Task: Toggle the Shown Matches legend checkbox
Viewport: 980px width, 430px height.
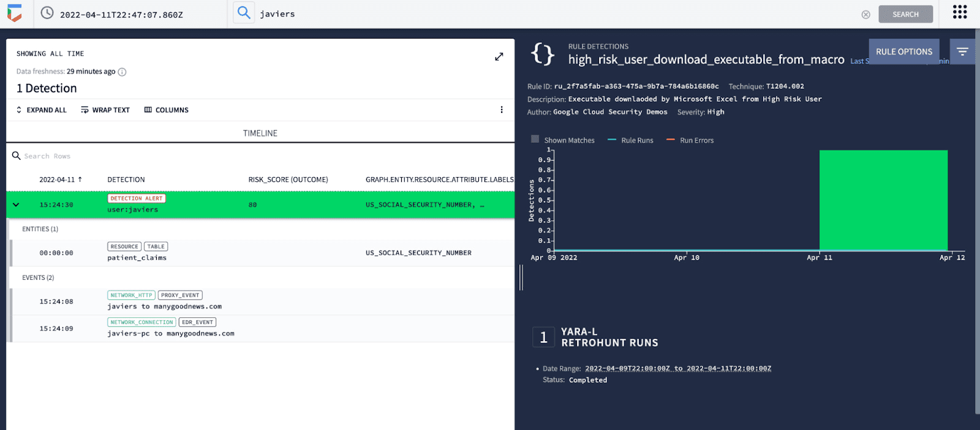Action: [x=535, y=139]
